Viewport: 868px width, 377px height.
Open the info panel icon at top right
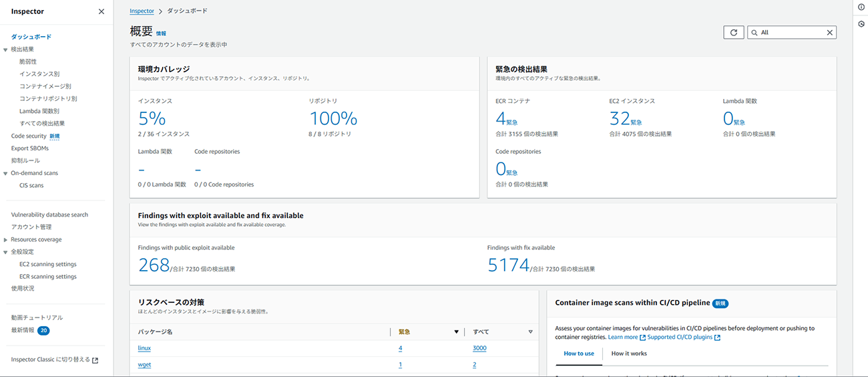pos(861,7)
